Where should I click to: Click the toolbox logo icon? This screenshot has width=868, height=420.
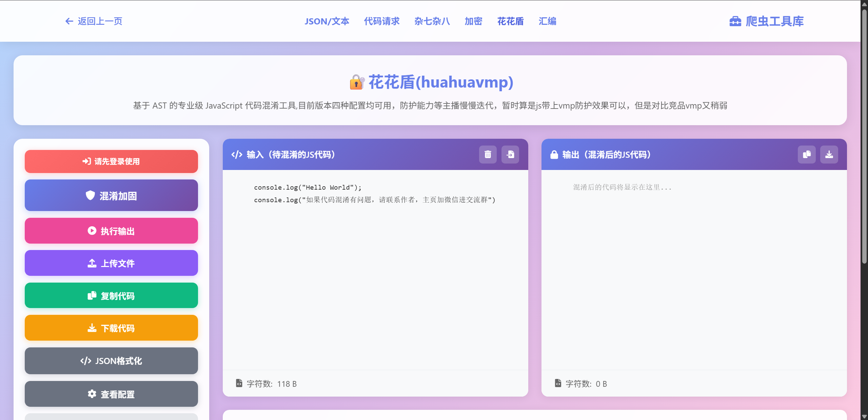point(735,21)
